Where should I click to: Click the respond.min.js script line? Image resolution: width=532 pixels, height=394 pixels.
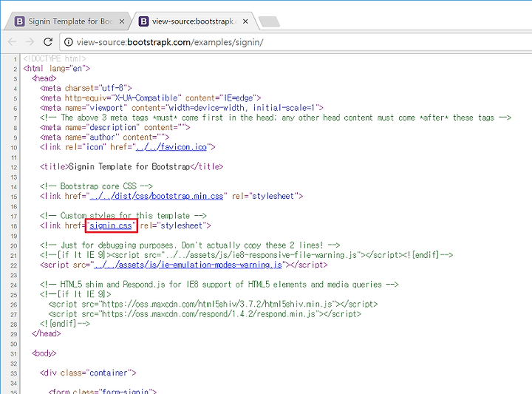(205, 314)
